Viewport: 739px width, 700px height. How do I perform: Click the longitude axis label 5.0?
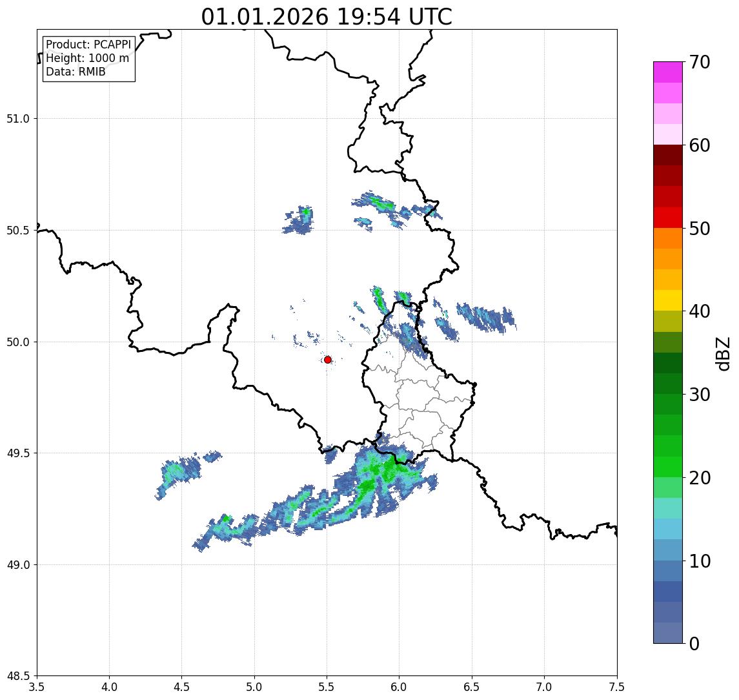(254, 687)
